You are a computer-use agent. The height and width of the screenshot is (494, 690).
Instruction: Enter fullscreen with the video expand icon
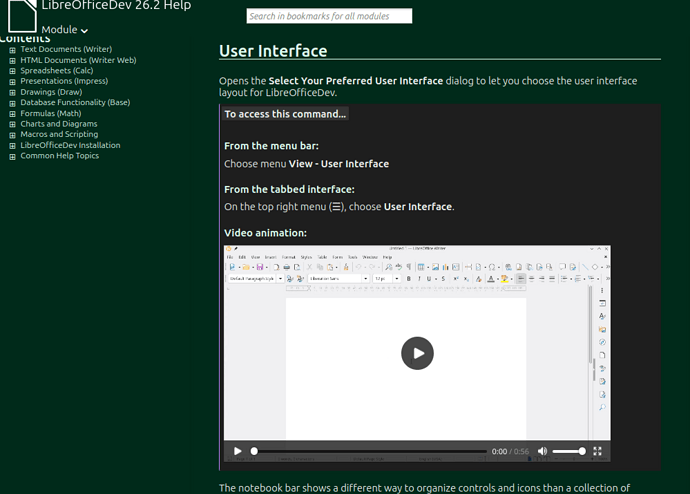[597, 451]
